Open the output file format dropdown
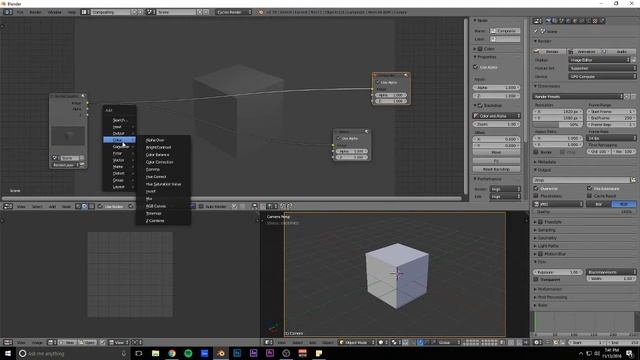This screenshot has width=640, height=360. [558, 204]
